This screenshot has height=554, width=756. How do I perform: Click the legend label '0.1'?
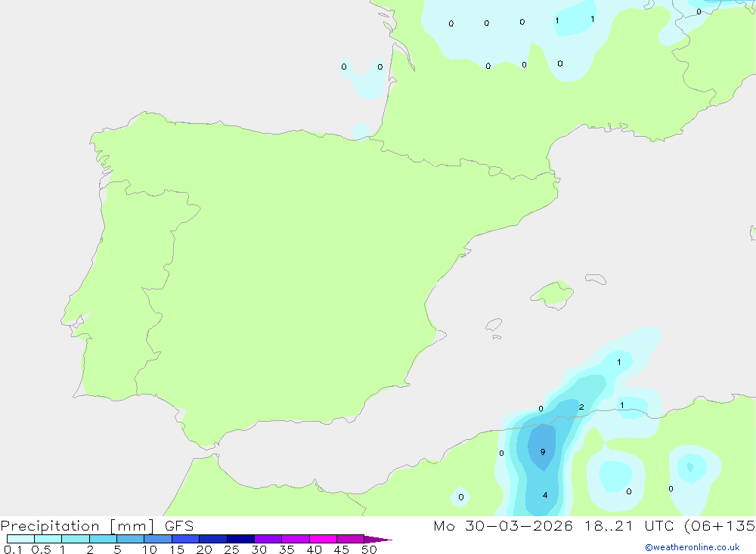(x=13, y=549)
